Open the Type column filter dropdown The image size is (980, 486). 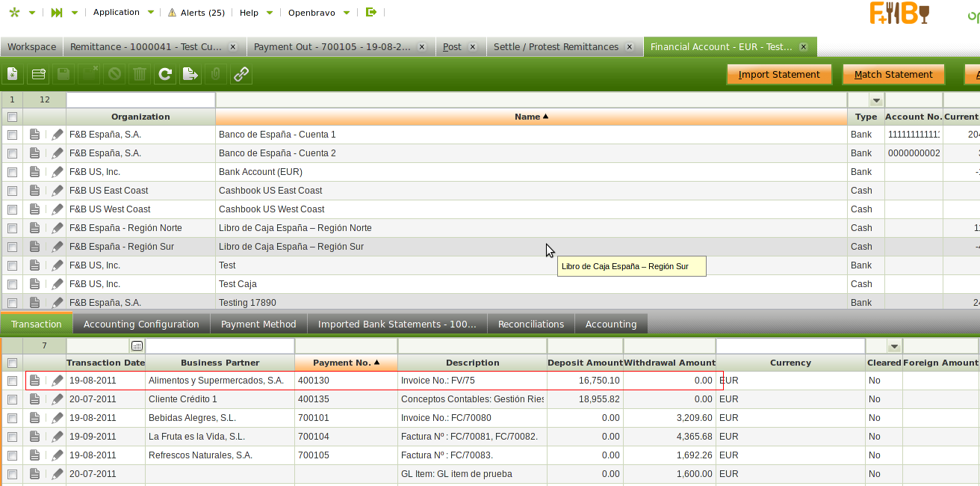pyautogui.click(x=876, y=100)
